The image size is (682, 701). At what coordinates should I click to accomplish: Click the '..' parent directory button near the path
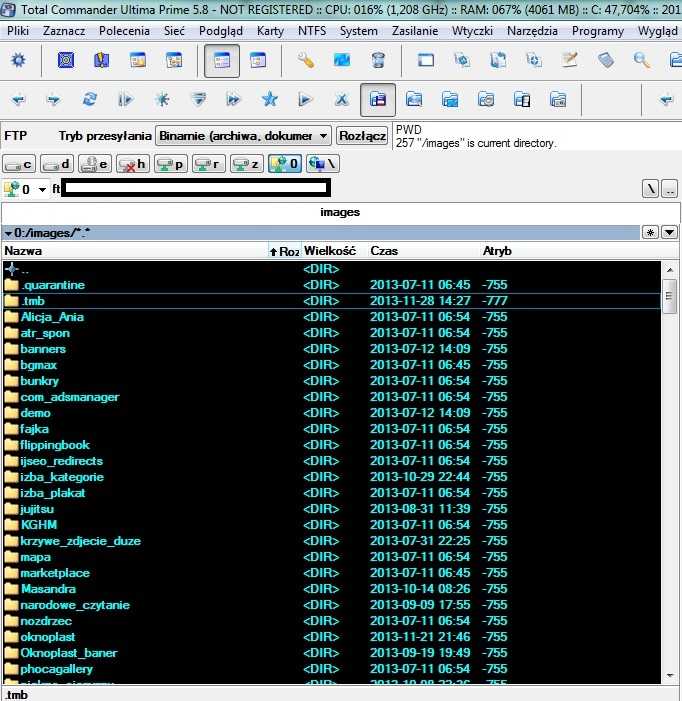coord(669,189)
